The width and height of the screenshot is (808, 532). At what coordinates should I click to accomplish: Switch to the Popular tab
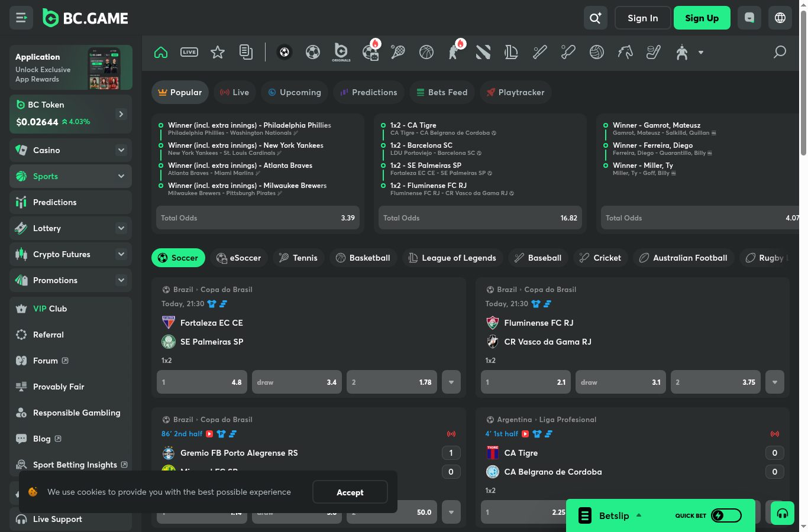click(x=180, y=92)
